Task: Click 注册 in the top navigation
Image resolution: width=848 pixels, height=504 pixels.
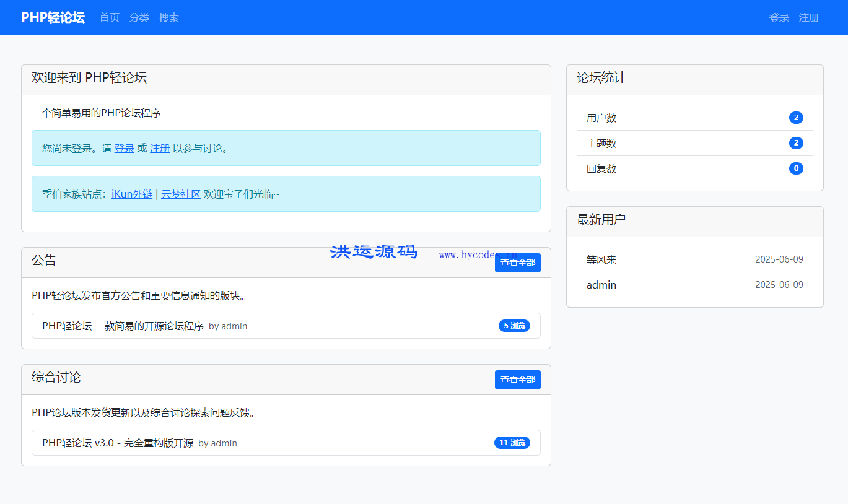Action: click(x=809, y=17)
